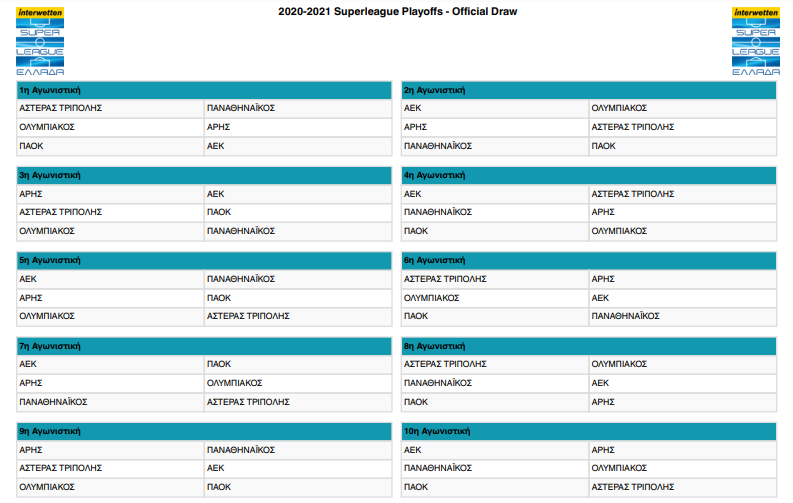Screen dimensions: 793x503
Task: Click home team ΑΕΚ in round 4
Action: point(413,194)
